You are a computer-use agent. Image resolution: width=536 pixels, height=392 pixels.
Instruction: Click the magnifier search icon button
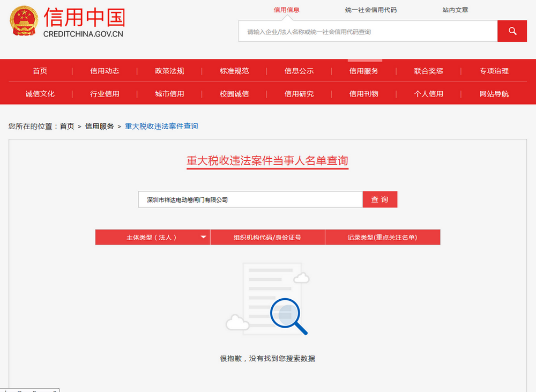click(512, 31)
